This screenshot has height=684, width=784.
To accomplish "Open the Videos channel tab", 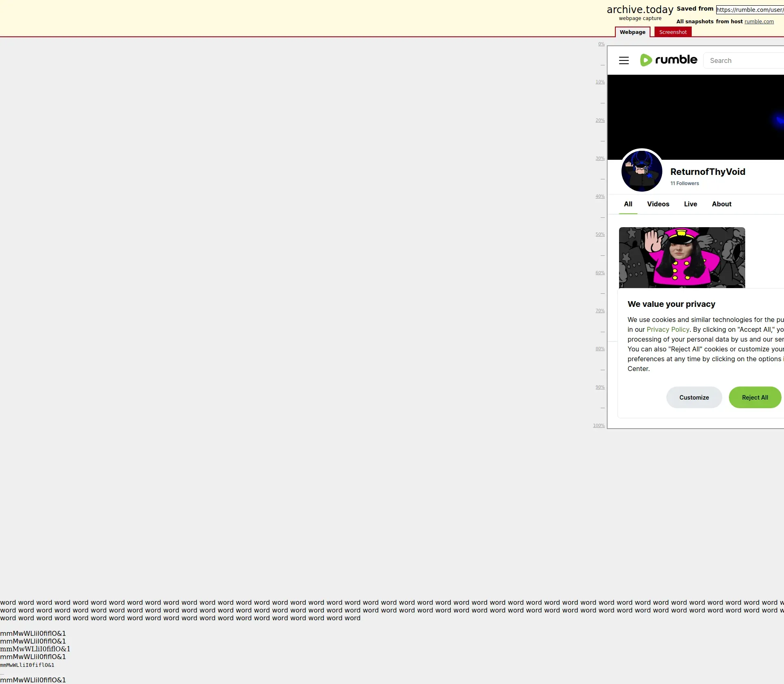I will click(658, 204).
